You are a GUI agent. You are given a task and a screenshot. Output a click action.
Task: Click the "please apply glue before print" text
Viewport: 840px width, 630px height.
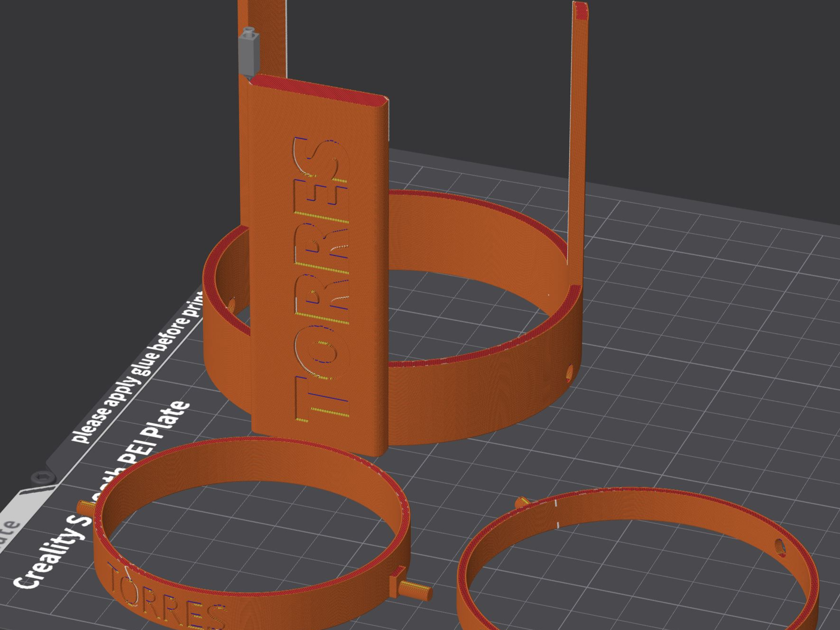[x=138, y=368]
